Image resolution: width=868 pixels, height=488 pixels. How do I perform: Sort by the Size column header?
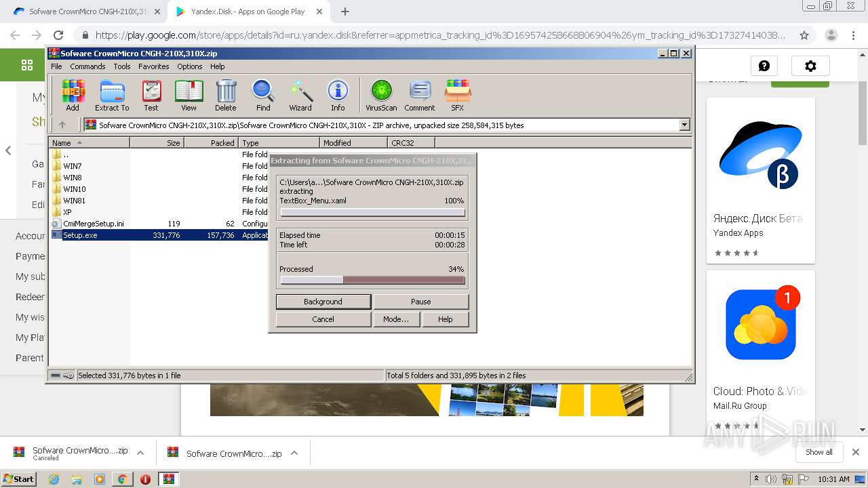(157, 143)
